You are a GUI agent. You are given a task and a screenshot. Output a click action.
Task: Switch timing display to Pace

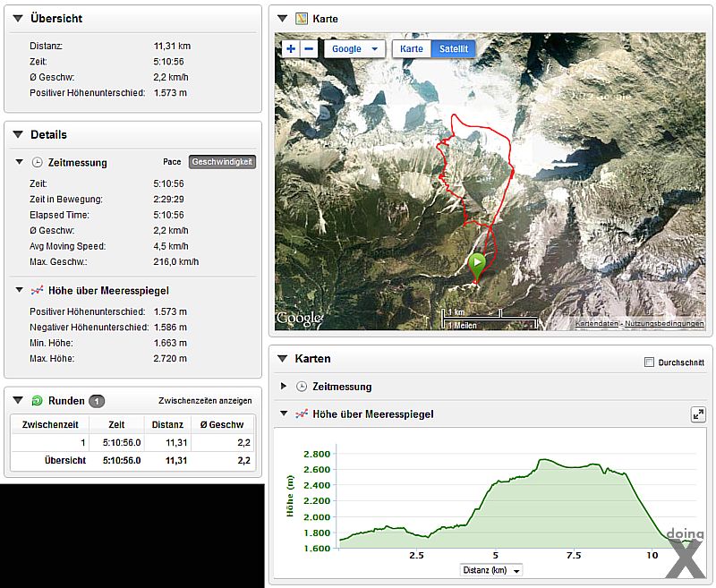pyautogui.click(x=172, y=162)
